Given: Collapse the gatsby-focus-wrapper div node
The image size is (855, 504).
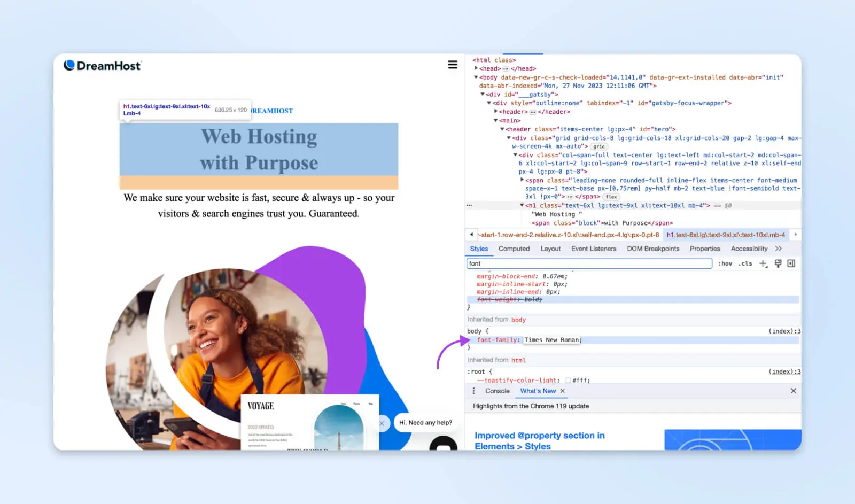Looking at the screenshot, I should point(489,103).
